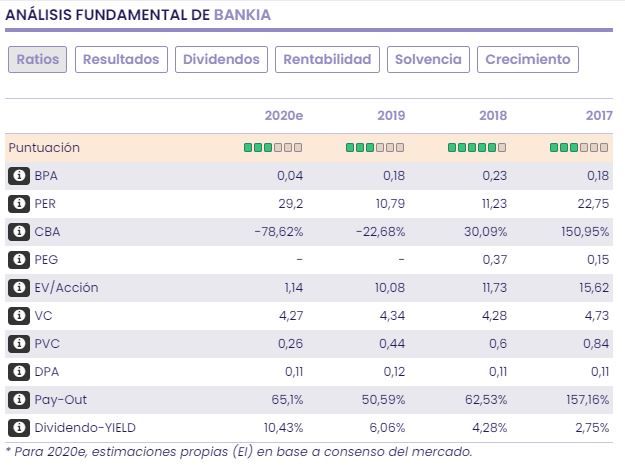625x475 pixels.
Task: Click the PVC info icon
Action: click(18, 344)
